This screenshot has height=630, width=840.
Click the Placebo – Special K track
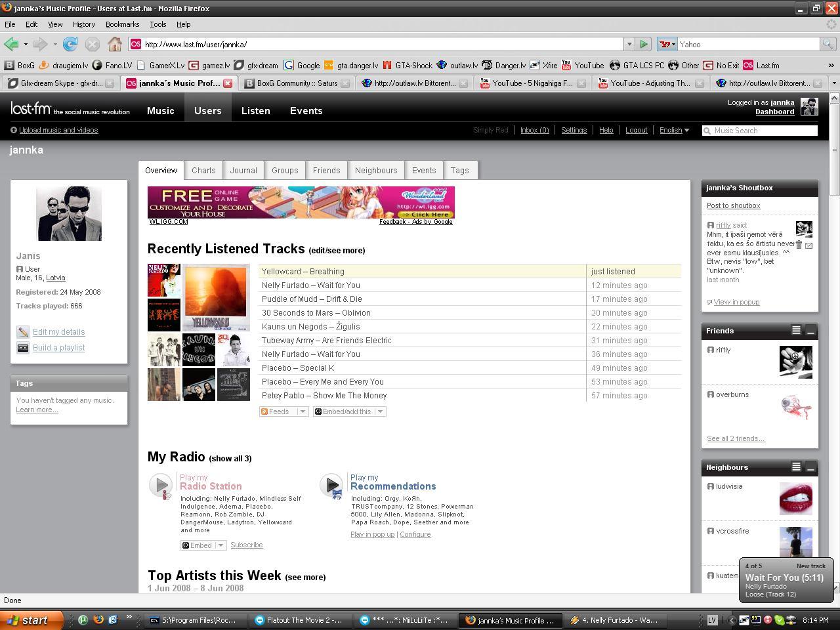coord(298,367)
